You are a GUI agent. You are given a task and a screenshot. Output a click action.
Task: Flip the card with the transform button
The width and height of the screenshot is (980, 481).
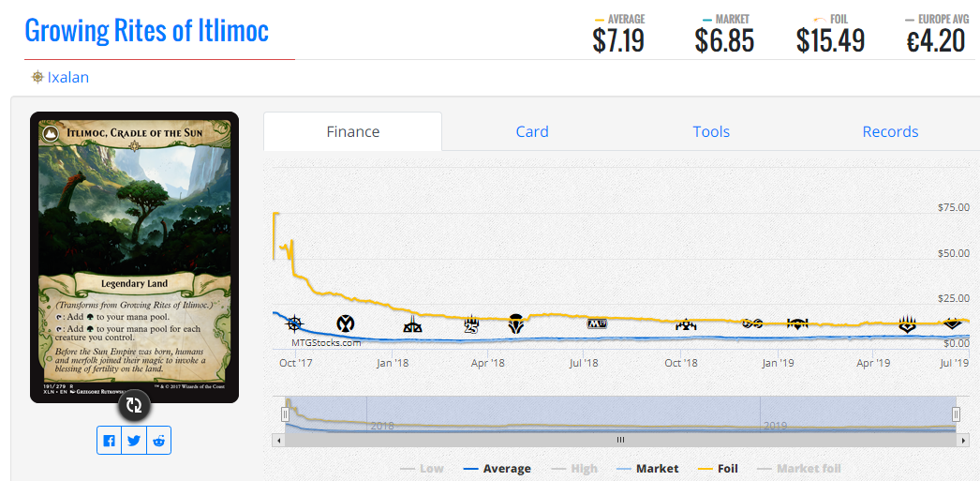[134, 405]
